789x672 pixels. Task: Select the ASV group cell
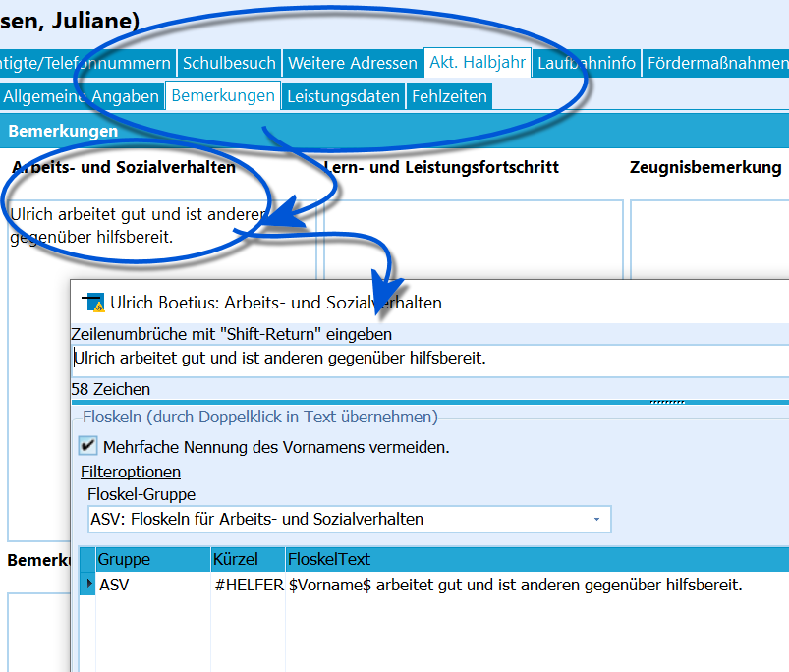tap(153, 585)
